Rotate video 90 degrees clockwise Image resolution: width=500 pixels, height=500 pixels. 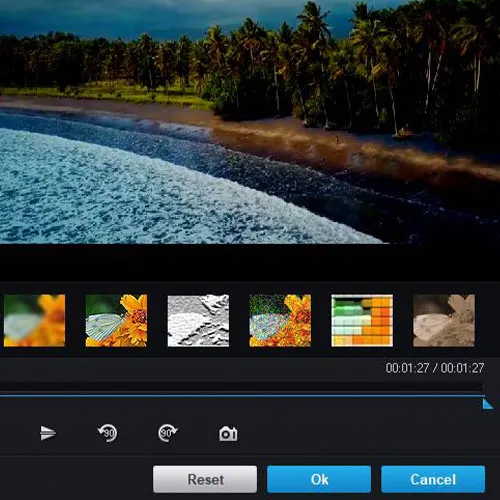pyautogui.click(x=168, y=433)
